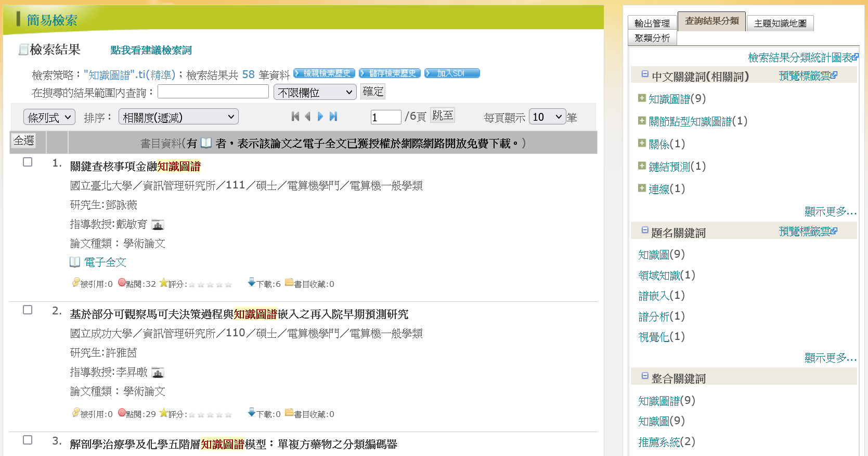
Task: Go to previous results page arrow
Action: coord(308,117)
